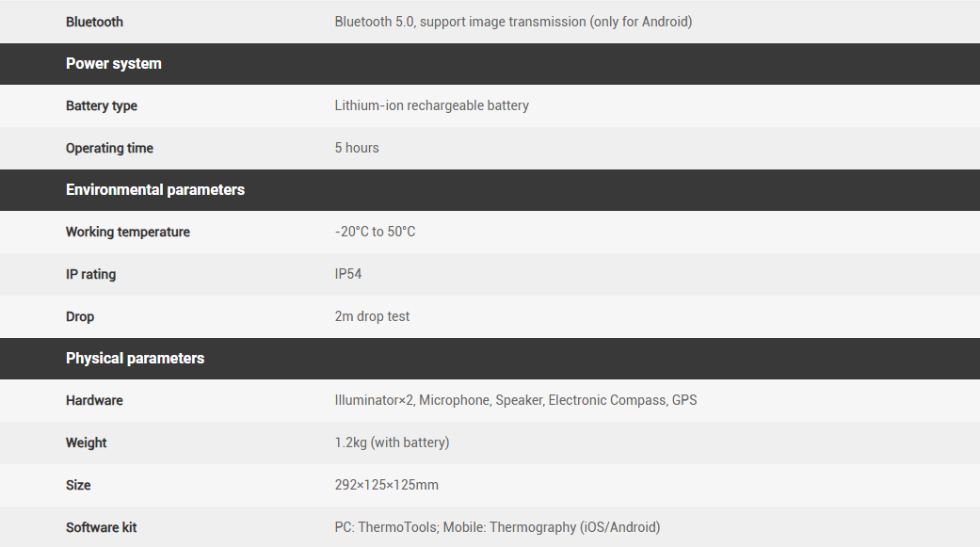Select the Lithium-ion rechargeable battery value

tap(431, 106)
